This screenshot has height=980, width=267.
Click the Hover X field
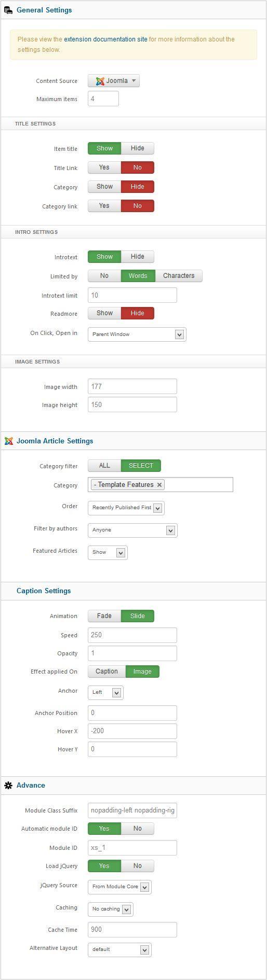pyautogui.click(x=132, y=731)
